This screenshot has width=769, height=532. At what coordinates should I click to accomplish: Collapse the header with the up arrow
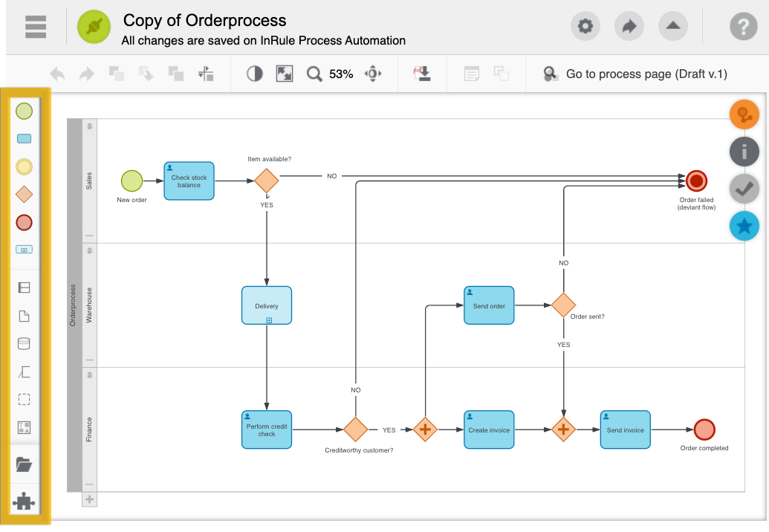672,27
